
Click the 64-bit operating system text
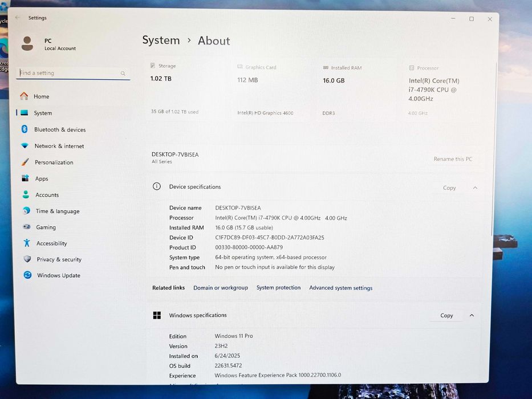tap(271, 257)
